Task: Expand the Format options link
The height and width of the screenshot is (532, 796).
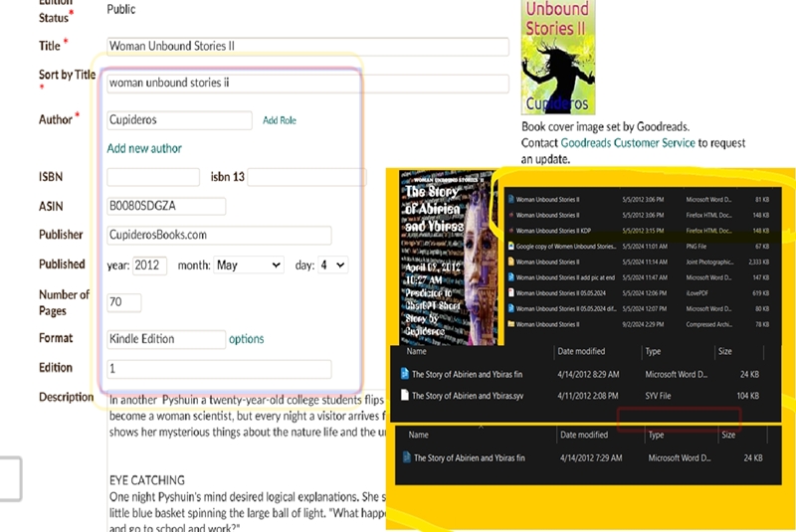Action: 246,339
